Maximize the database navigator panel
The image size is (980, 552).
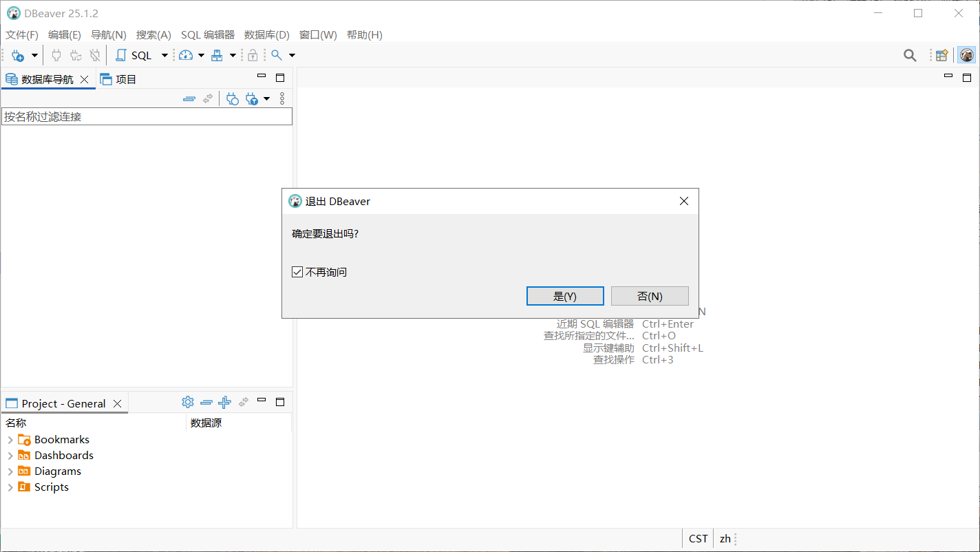[x=280, y=78]
